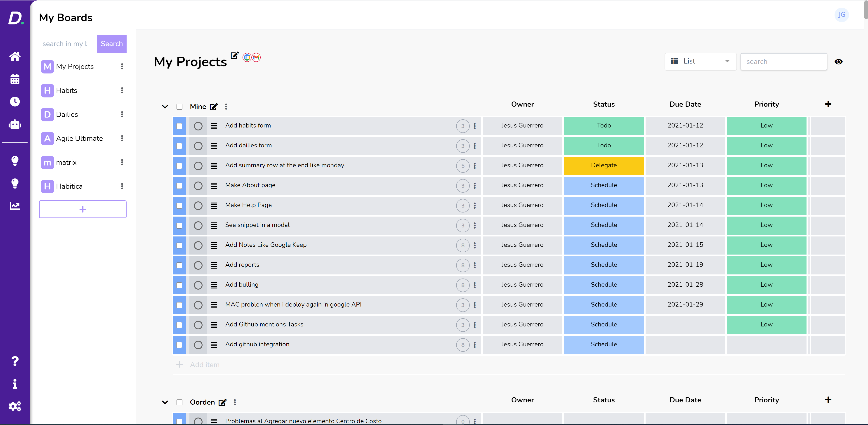868x425 pixels.
Task: Collapse the Oorden group chevron
Action: 165,402
